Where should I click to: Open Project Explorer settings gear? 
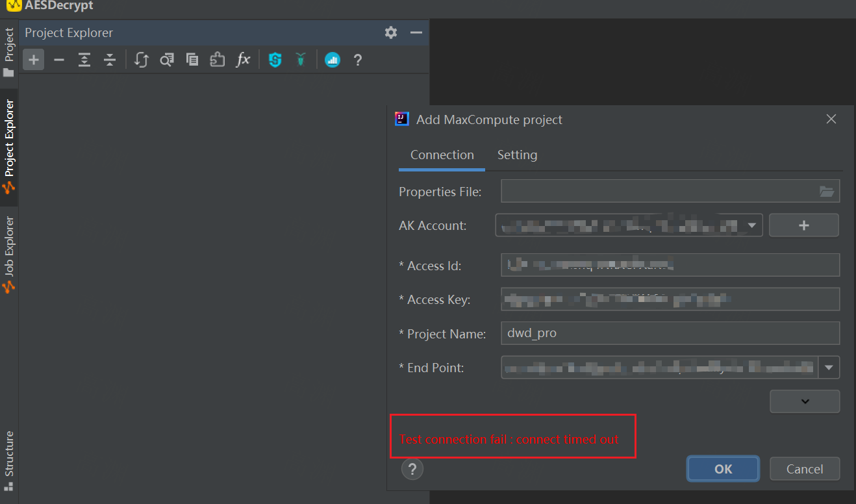[x=390, y=32]
